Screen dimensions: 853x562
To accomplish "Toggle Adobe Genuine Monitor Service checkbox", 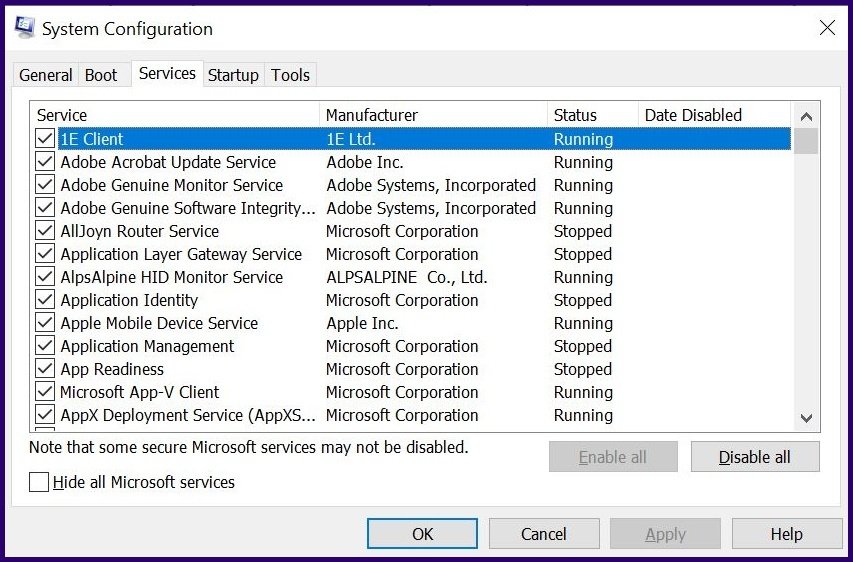I will [45, 184].
